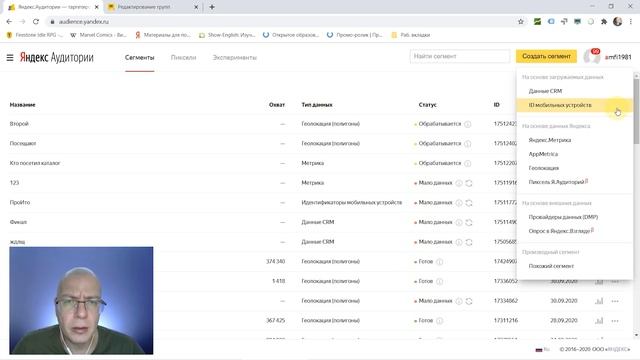Image resolution: width=640 pixels, height=360 pixels.
Task: Go back in browser history
Action: [9, 22]
